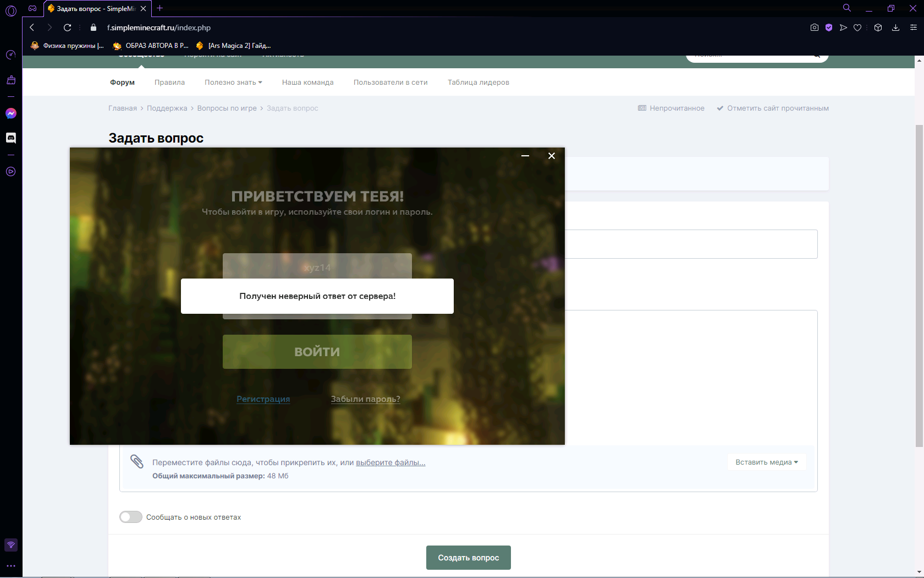The width and height of the screenshot is (924, 578).
Task: Open the 'Непрочитанное' link
Action: (x=671, y=108)
